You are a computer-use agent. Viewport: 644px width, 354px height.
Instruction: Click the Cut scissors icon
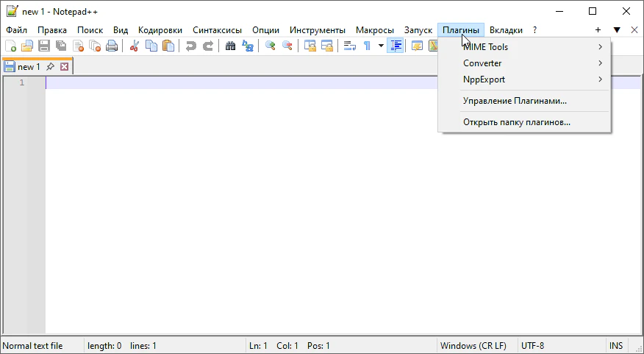[134, 46]
